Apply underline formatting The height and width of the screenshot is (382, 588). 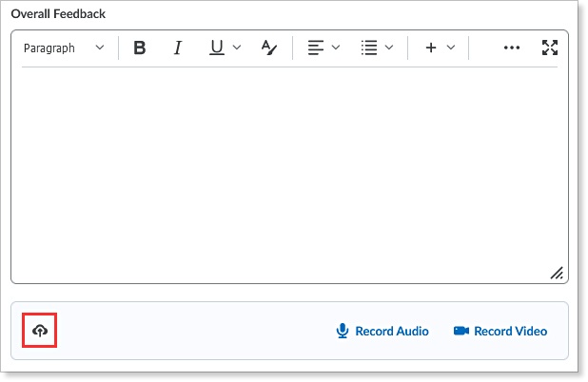[x=217, y=48]
